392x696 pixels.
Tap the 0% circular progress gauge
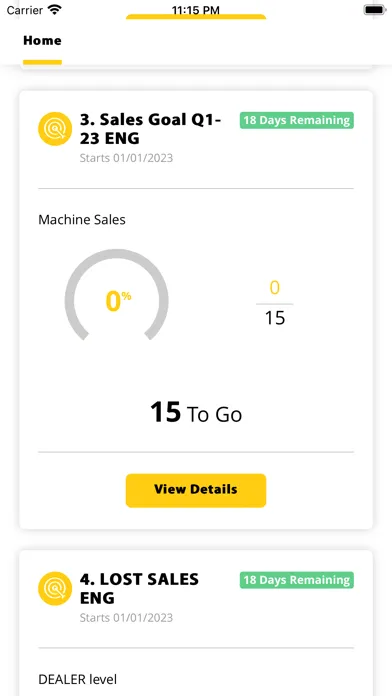(x=117, y=295)
